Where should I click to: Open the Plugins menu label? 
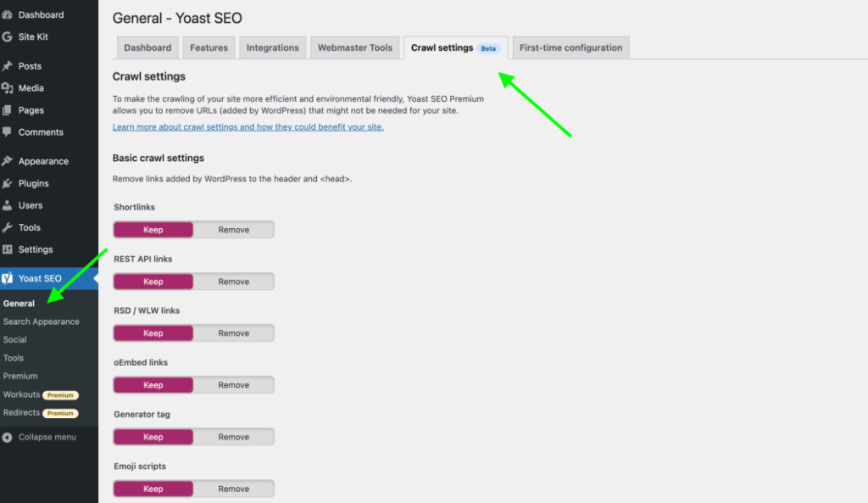[x=33, y=183]
